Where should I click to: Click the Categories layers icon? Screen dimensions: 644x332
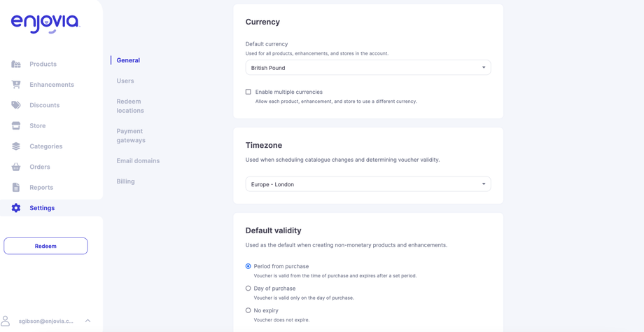tap(16, 146)
